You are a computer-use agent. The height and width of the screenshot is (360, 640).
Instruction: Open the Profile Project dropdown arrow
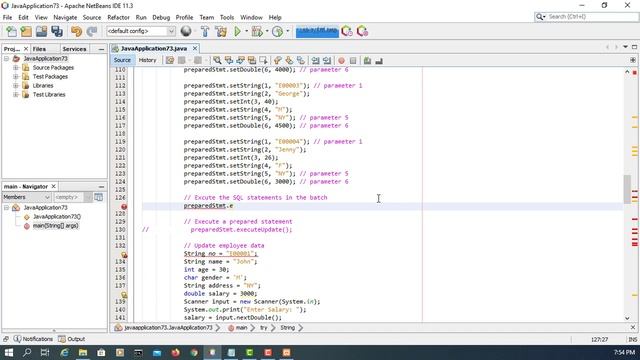point(288,31)
